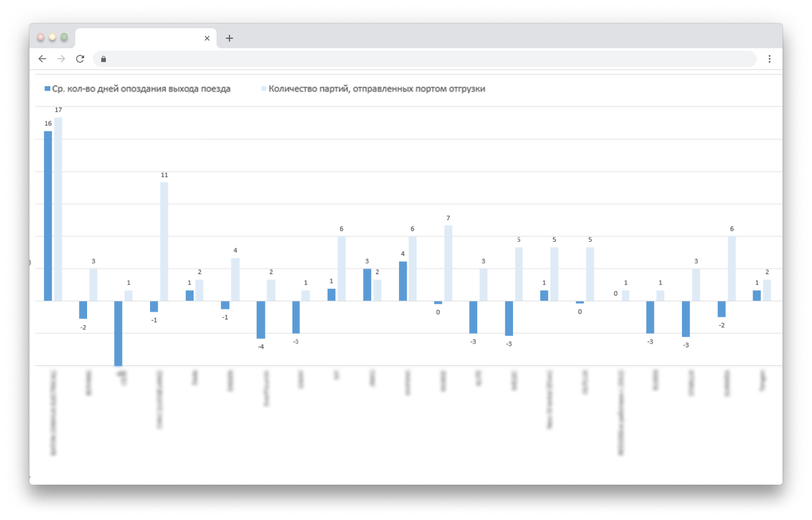Viewport: 812px width, 520px height.
Task: Click the dark blue bar valued 3
Action: [367, 285]
